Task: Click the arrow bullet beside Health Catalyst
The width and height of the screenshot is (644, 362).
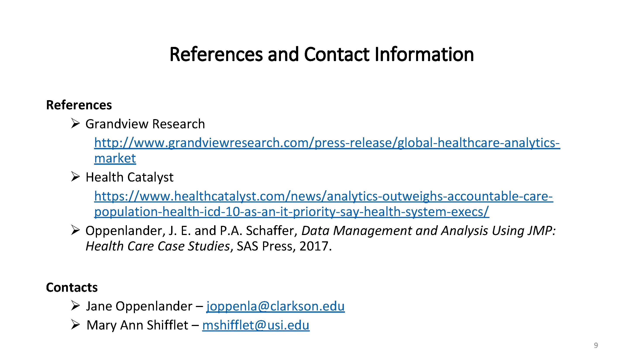Action: [x=75, y=177]
